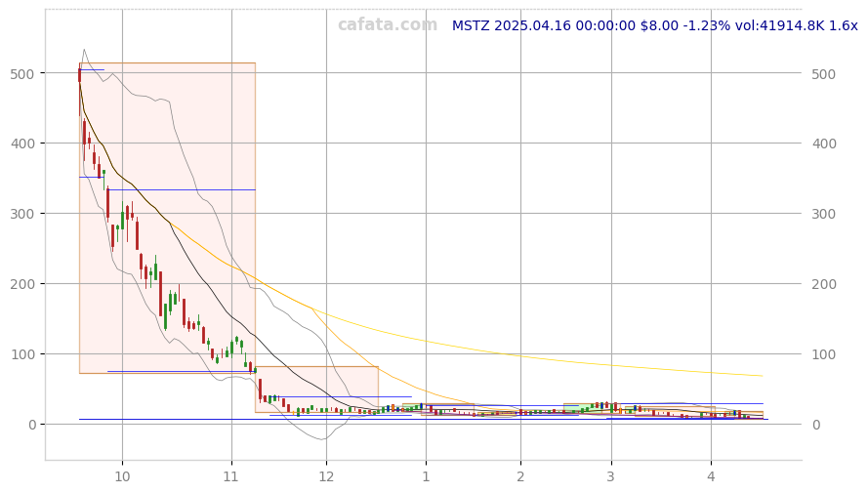This screenshot has height=493, width=868.
Task: Click the 0 label on the right y-axis
Action: 815,425
